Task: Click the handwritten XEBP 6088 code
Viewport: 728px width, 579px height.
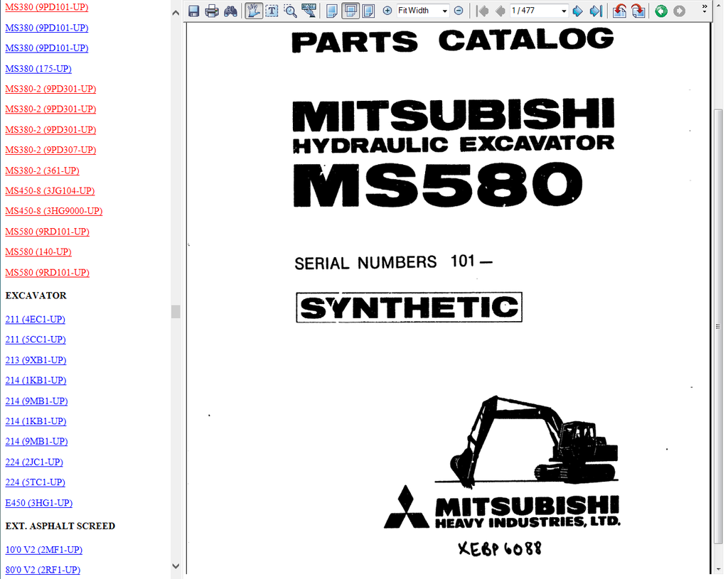Action: click(500, 549)
